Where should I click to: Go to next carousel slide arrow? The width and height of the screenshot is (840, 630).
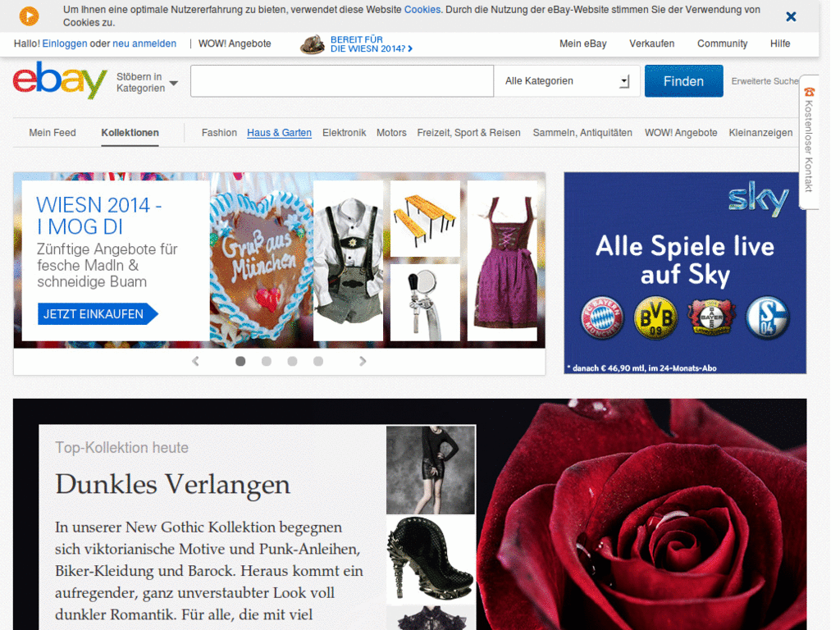pyautogui.click(x=363, y=361)
